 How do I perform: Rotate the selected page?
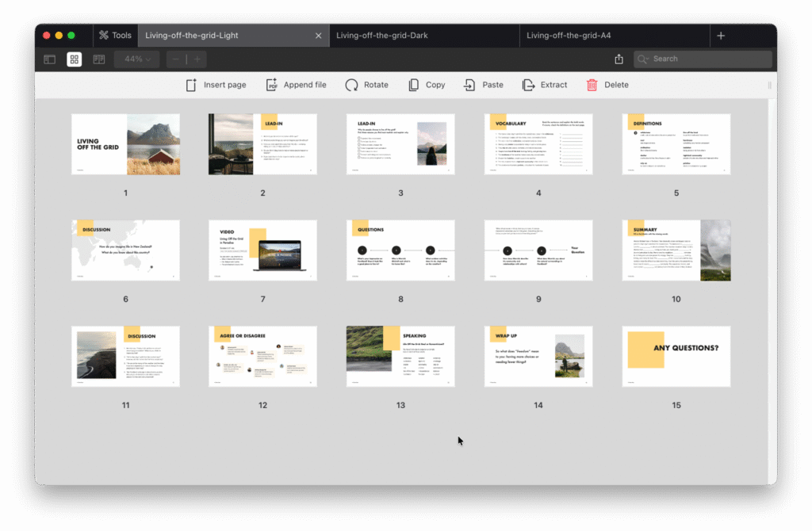[x=351, y=85]
